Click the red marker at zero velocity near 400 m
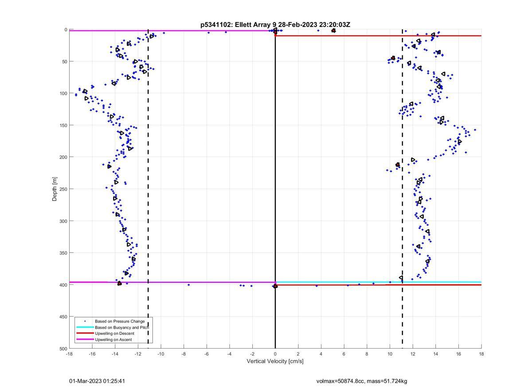Image resolution: width=532 pixels, height=392 pixels. tap(275, 286)
